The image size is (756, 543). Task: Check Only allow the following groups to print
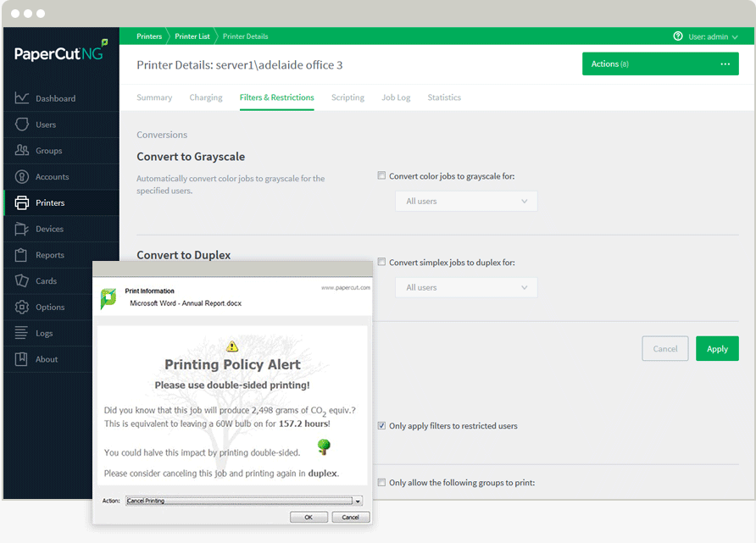point(381,482)
